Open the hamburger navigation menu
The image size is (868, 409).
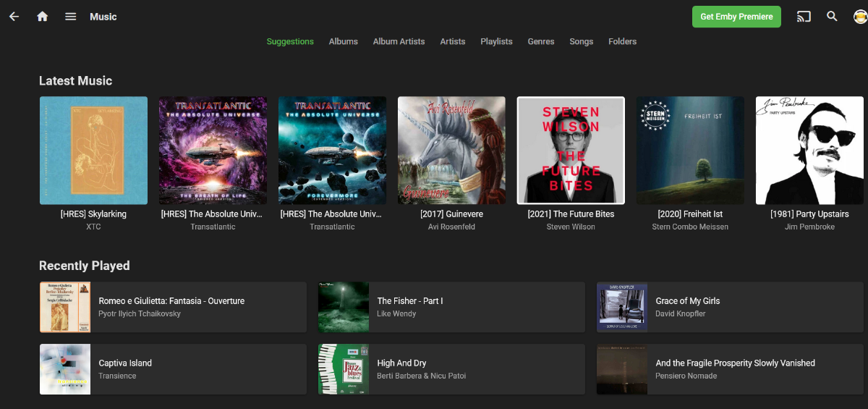[70, 17]
